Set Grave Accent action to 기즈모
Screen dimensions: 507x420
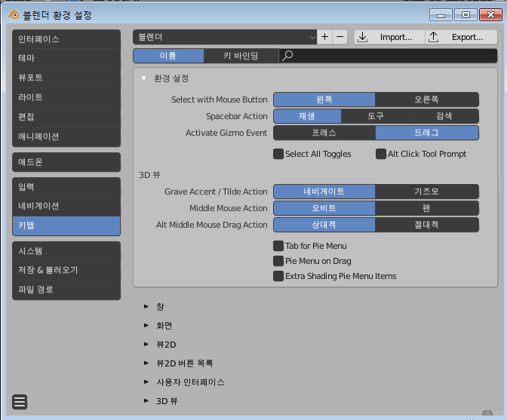(427, 192)
